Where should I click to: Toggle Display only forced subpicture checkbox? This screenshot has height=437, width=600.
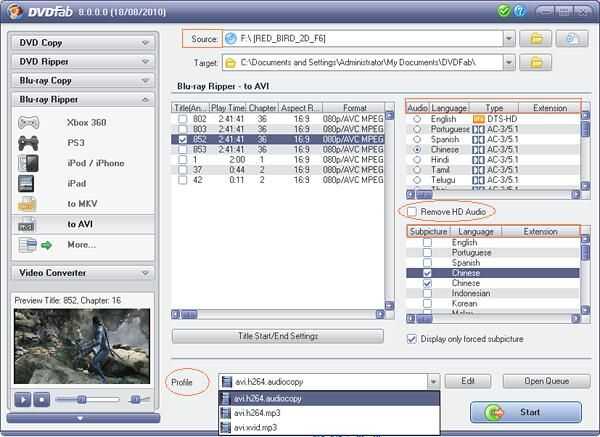click(412, 339)
